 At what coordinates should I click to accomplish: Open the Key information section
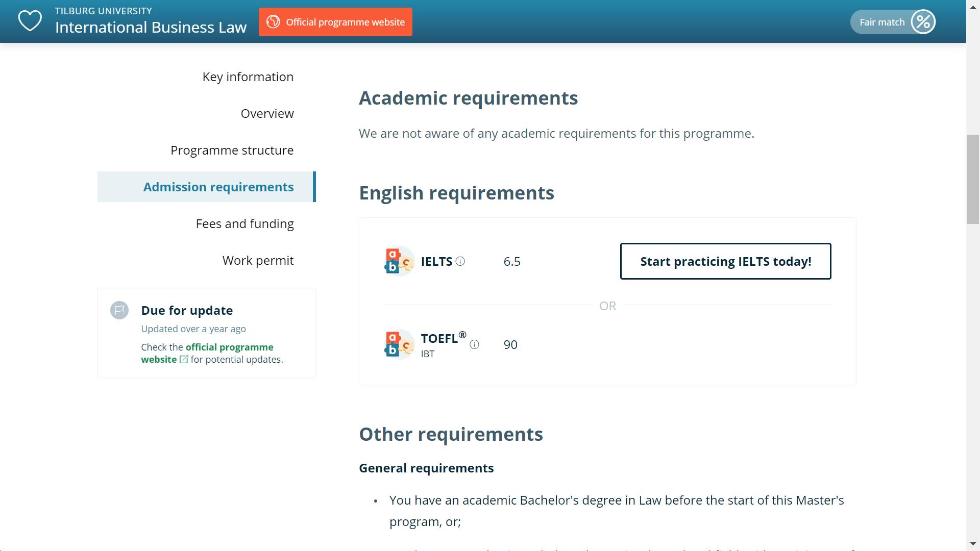[248, 77]
